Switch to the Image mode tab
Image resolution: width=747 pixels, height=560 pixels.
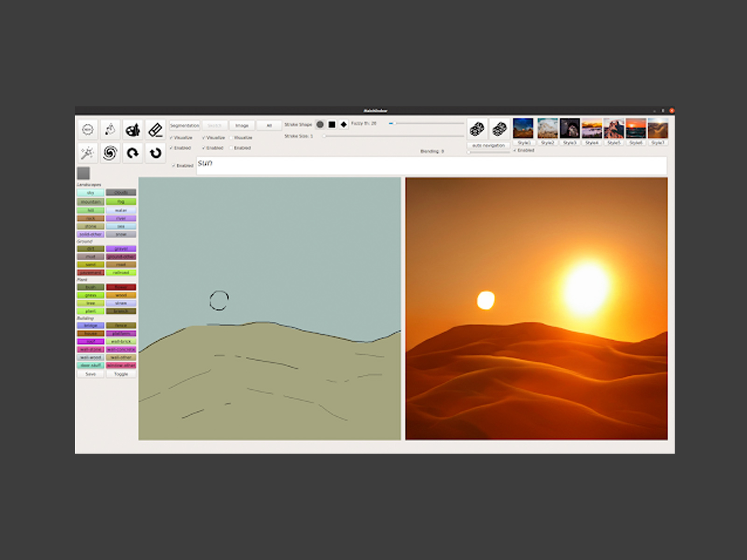pyautogui.click(x=242, y=126)
